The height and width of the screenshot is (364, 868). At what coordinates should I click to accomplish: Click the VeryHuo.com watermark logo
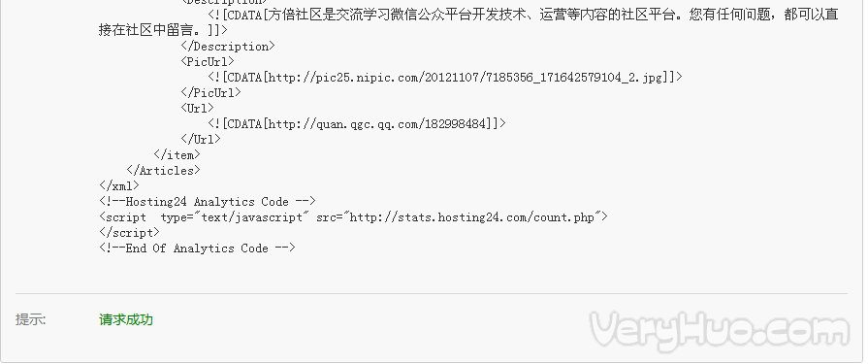pos(720,331)
